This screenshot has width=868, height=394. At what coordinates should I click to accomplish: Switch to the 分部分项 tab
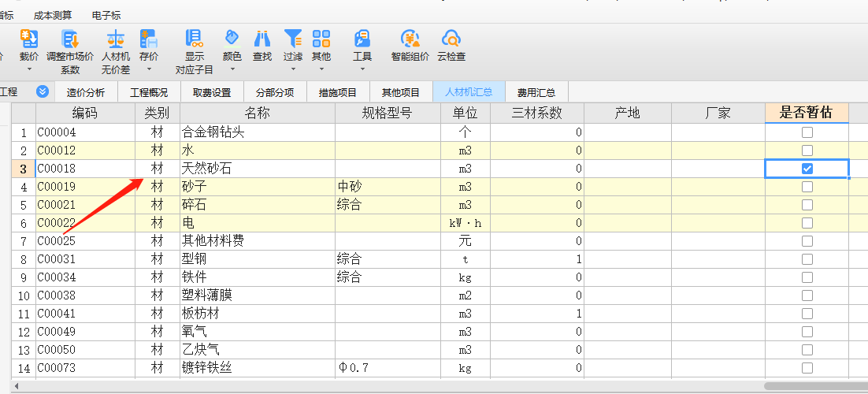click(x=275, y=92)
